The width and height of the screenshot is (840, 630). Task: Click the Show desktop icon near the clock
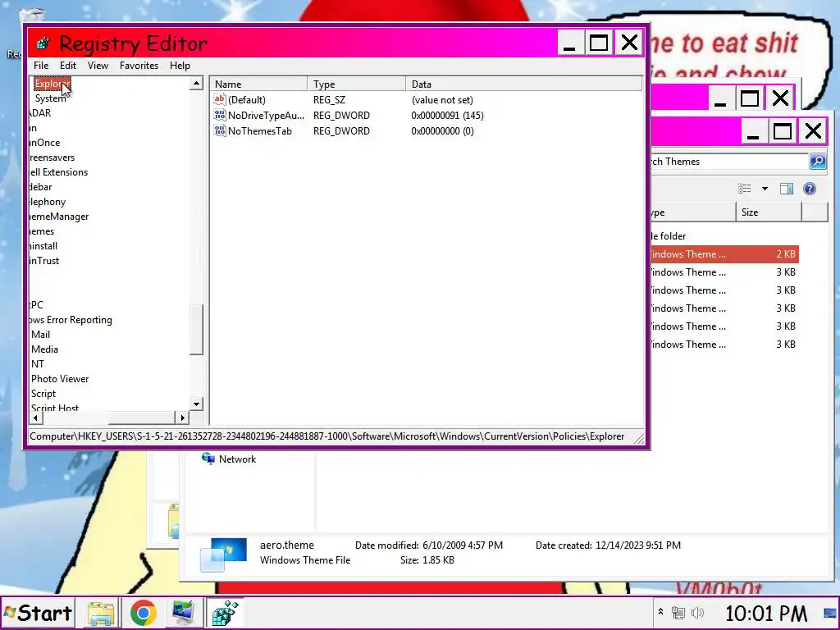pos(831,613)
